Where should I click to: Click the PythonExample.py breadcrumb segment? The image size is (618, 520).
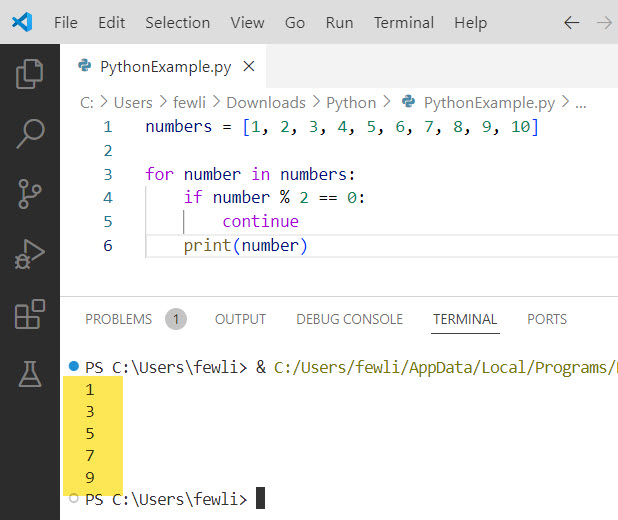tap(490, 103)
